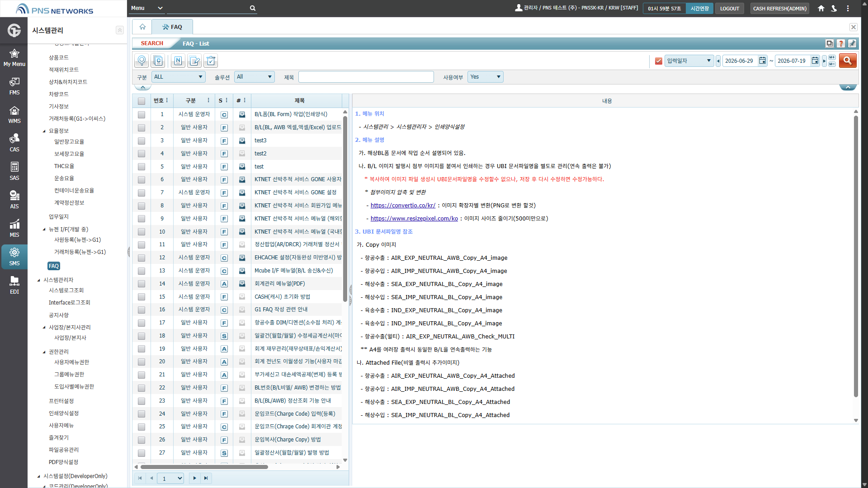The image size is (868, 488).
Task: Check the checkbox for row 26 운임복사(Charge Copy) 방법
Action: point(142,440)
